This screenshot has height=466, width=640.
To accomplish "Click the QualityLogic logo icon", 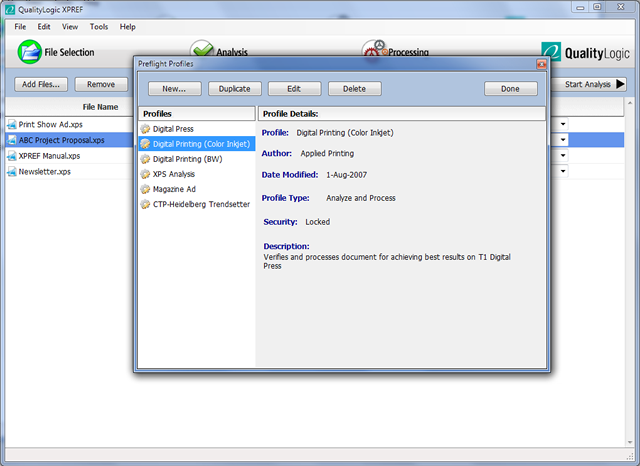I will [551, 51].
